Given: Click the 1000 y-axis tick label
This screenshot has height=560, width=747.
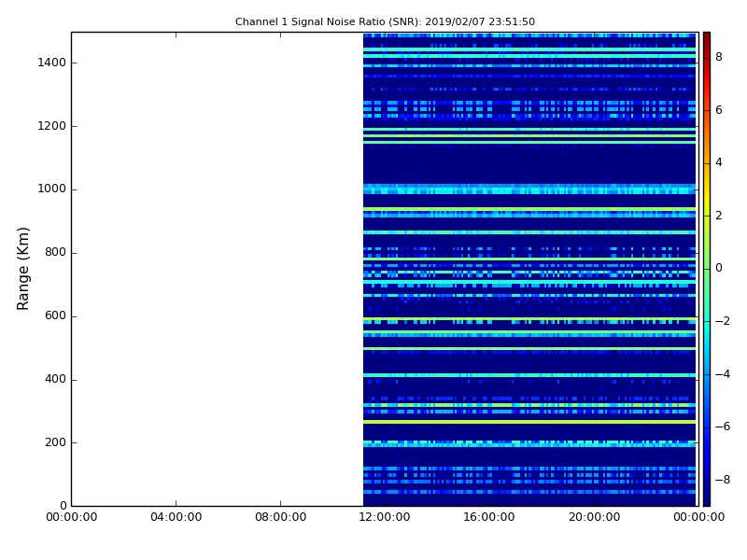Looking at the screenshot, I should tap(51, 189).
